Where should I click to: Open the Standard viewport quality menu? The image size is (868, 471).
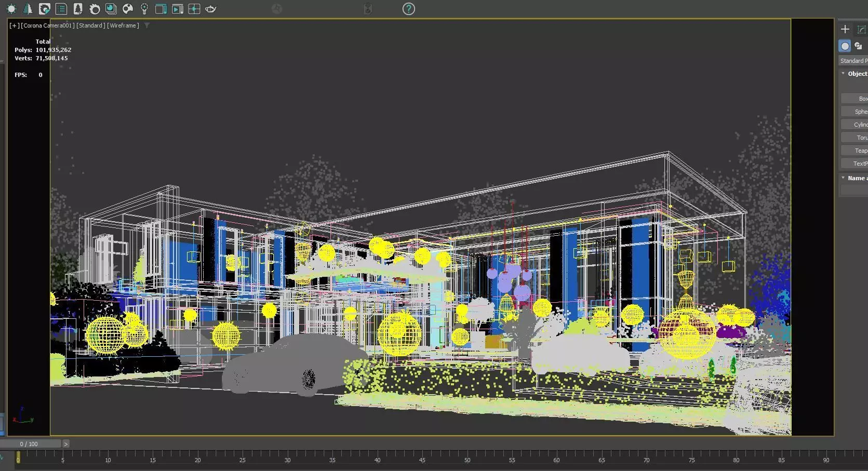click(x=91, y=25)
